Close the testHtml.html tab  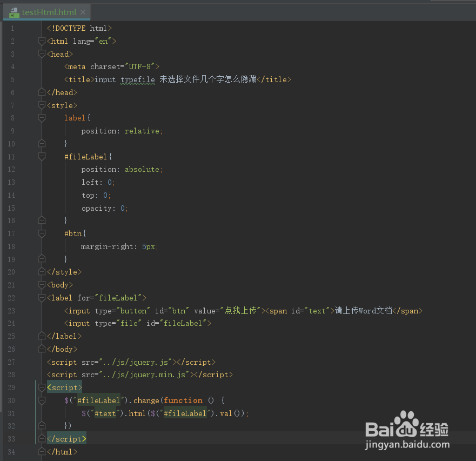pos(83,12)
